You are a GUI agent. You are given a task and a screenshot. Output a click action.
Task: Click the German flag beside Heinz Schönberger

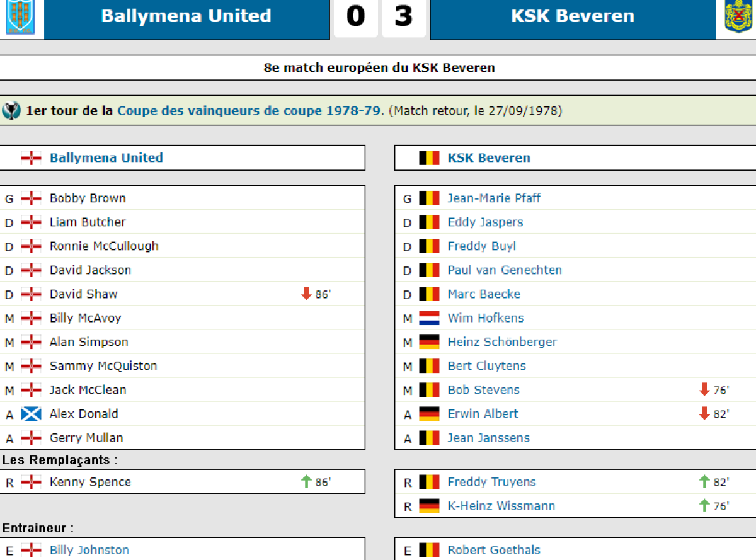(x=429, y=342)
